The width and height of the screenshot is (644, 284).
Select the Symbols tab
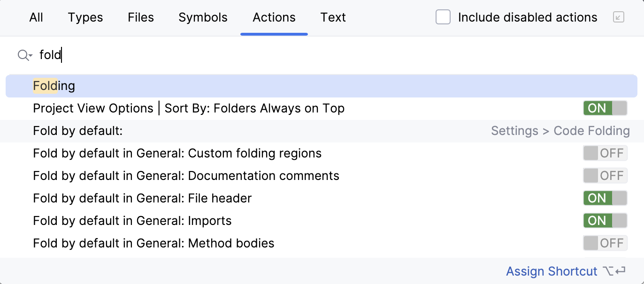point(203,17)
